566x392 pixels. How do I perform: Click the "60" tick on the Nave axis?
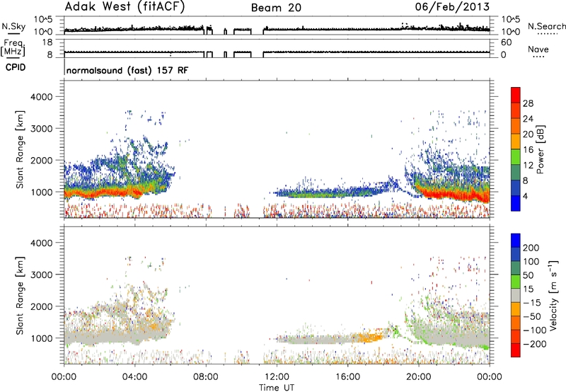click(x=506, y=42)
